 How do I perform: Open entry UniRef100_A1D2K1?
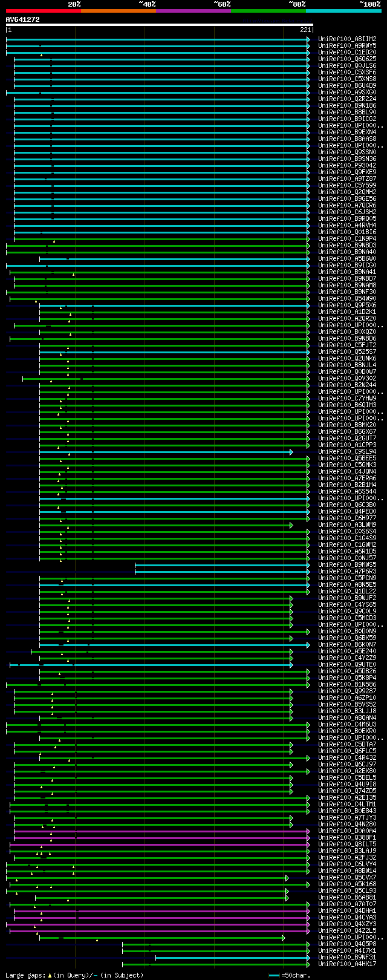pyautogui.click(x=347, y=312)
